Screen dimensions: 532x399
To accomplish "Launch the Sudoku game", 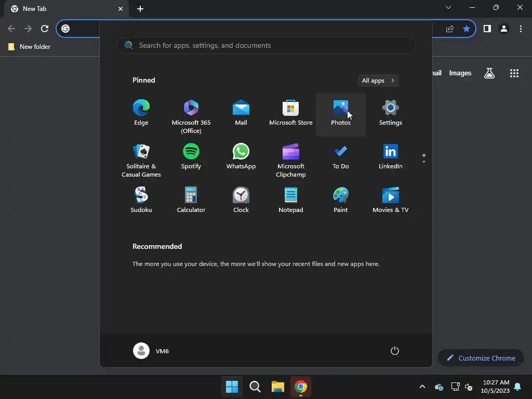I will [x=141, y=201].
